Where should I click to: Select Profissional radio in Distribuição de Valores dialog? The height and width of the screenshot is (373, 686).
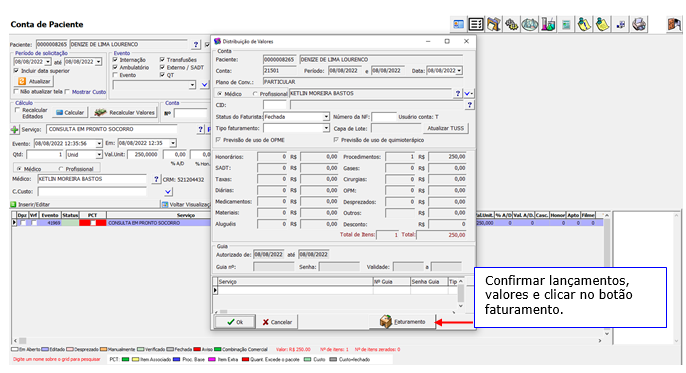pos(255,94)
